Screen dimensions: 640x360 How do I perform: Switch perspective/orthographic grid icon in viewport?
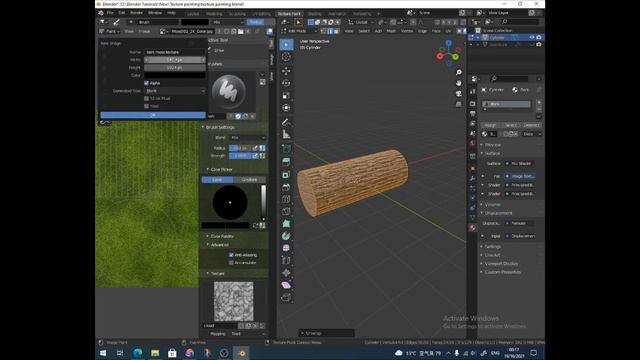point(459,104)
